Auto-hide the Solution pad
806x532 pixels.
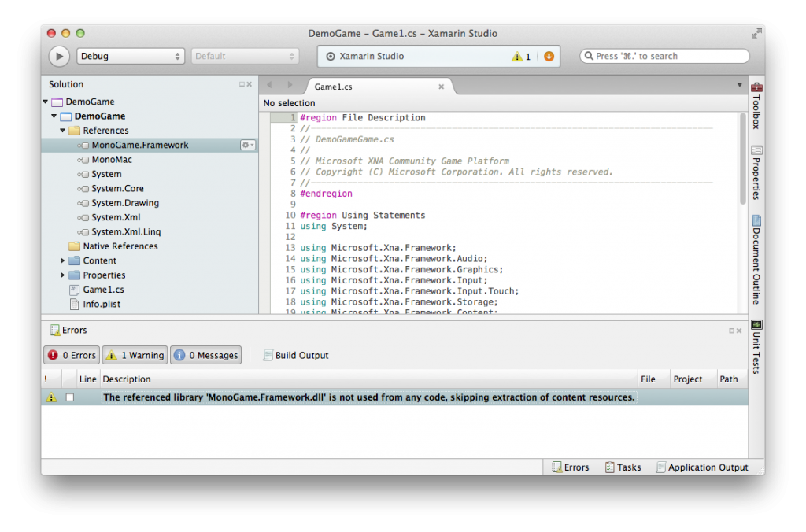[242, 84]
